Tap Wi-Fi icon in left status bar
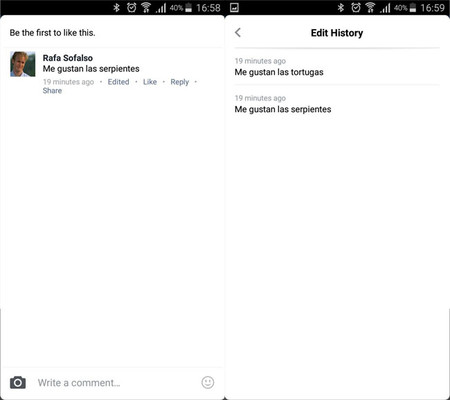Image resolution: width=450 pixels, height=400 pixels. [x=146, y=7]
